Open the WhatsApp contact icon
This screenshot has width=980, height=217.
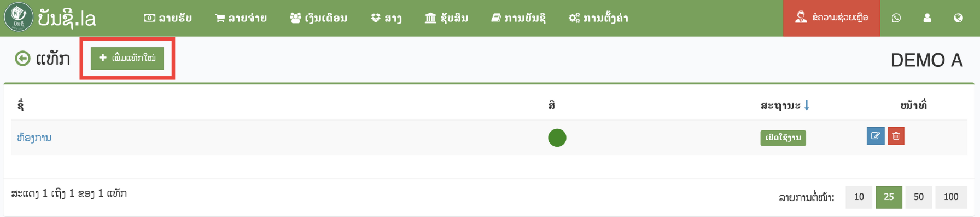896,18
